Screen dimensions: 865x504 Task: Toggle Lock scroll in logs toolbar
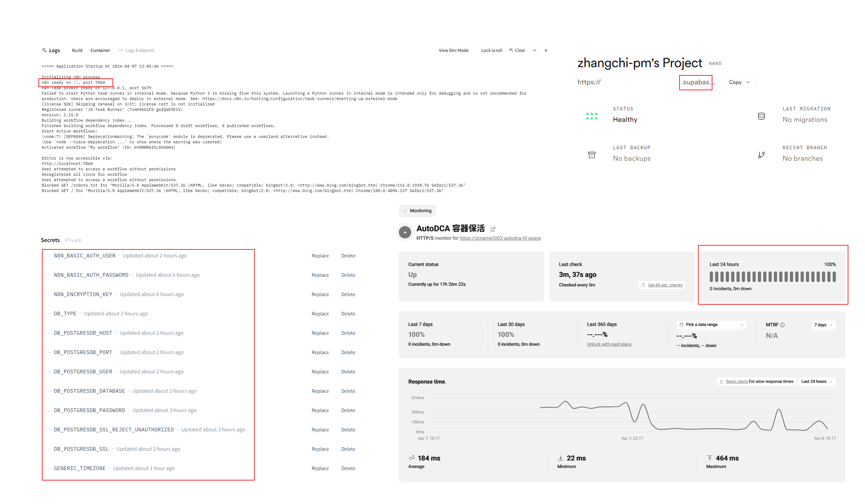(492, 50)
